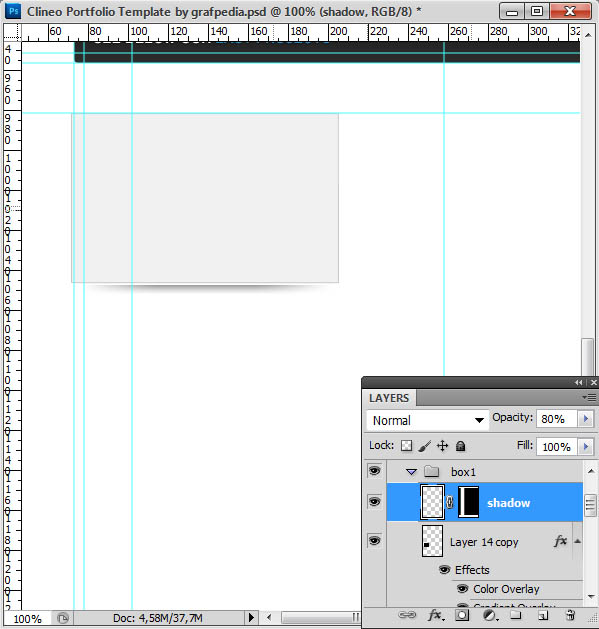Click the zoom 100% field in status bar
This screenshot has height=629, width=599.
tap(27, 619)
